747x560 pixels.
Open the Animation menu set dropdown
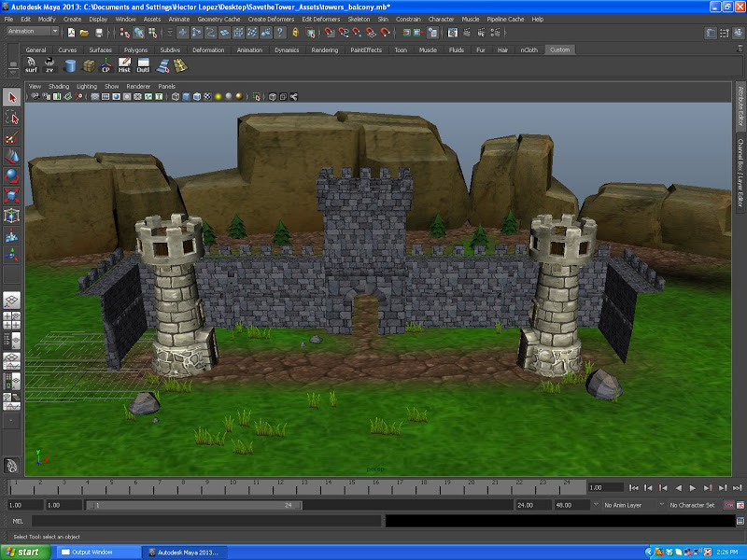point(33,31)
